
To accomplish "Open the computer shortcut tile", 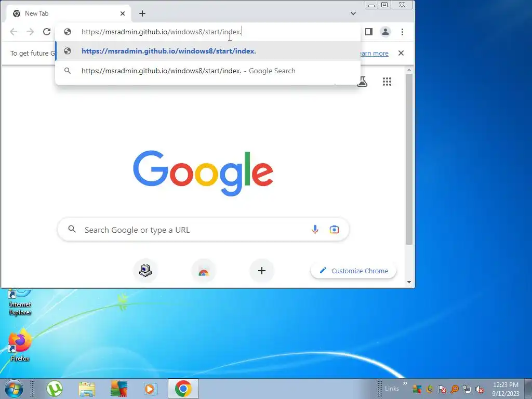I will click(145, 271).
